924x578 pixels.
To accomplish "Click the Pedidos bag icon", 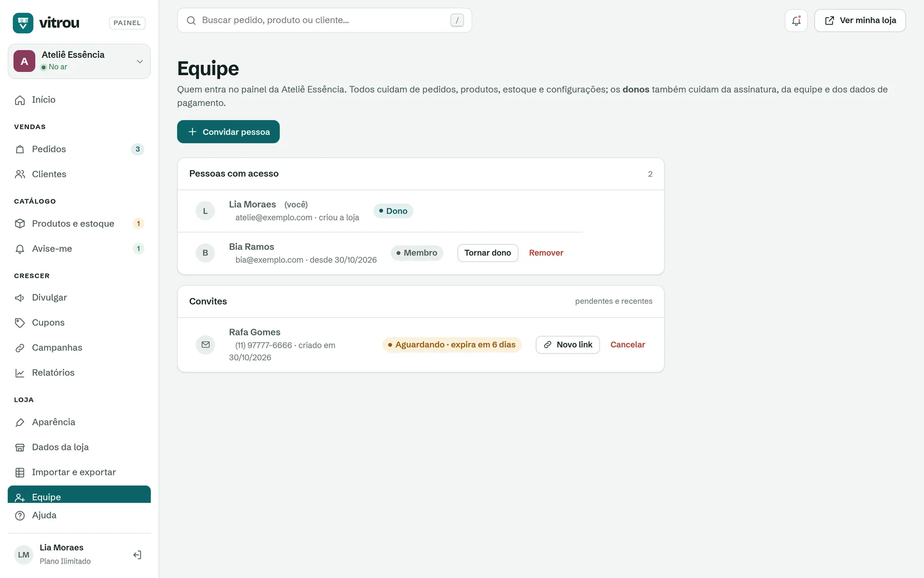I will 20,149.
